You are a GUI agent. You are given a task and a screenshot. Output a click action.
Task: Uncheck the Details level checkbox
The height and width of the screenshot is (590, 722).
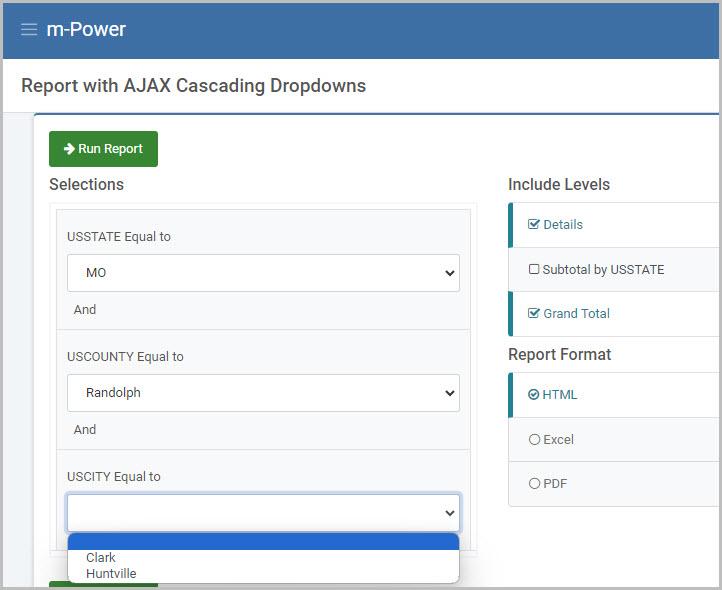tap(534, 224)
